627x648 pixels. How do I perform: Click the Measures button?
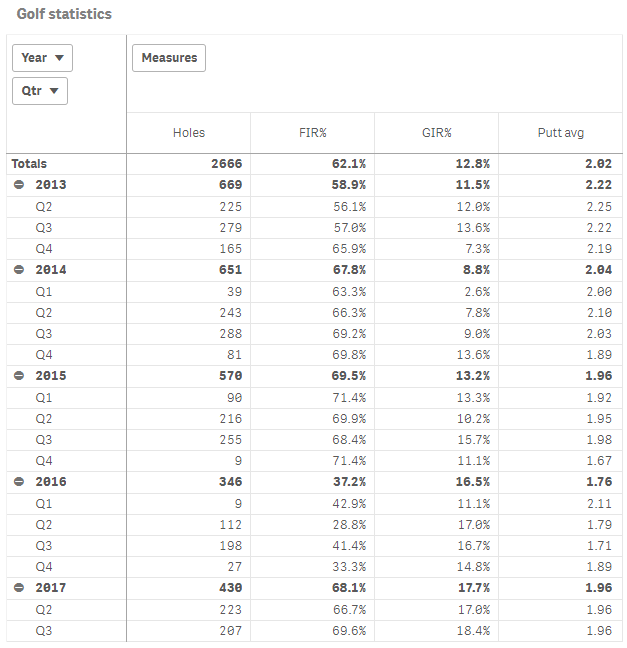(x=169, y=58)
